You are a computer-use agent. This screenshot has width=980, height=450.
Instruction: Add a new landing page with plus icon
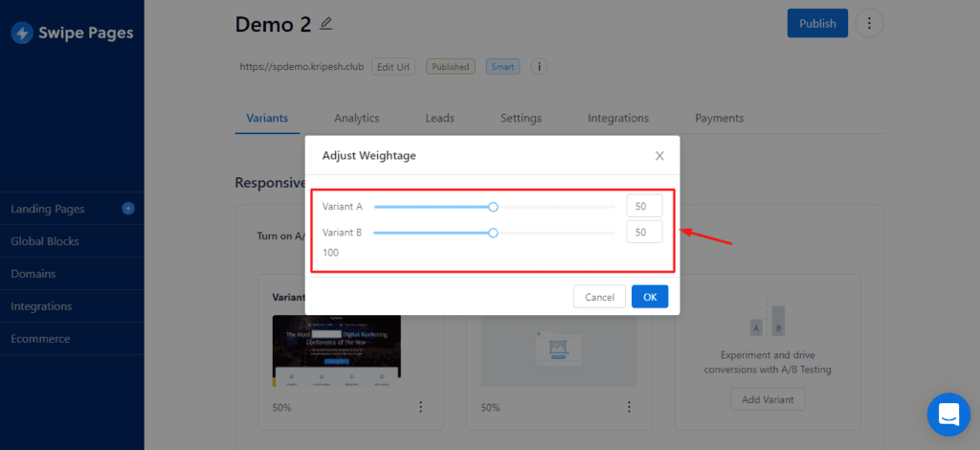128,209
